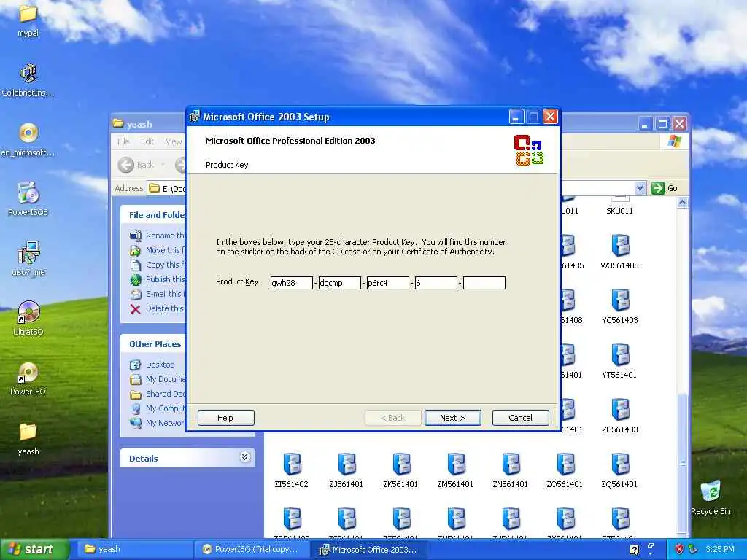Open the File menu in yeash window

click(123, 141)
